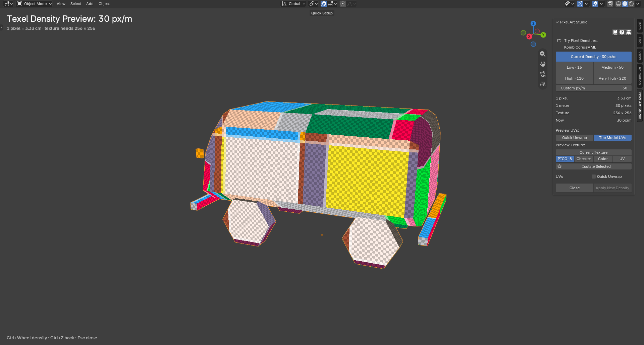The image size is (644, 345).
Task: Open the Select menu
Action: coord(76,4)
